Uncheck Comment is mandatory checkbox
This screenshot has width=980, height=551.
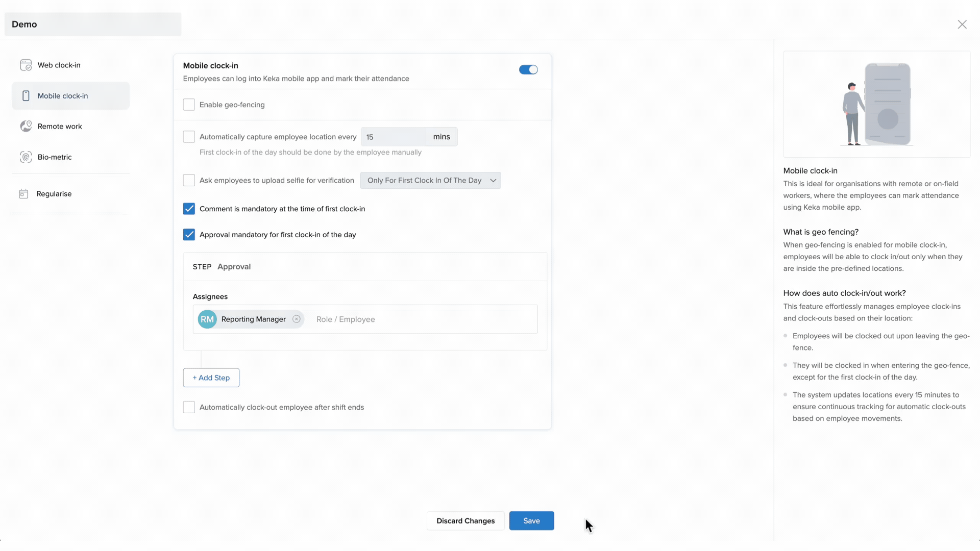[189, 209]
